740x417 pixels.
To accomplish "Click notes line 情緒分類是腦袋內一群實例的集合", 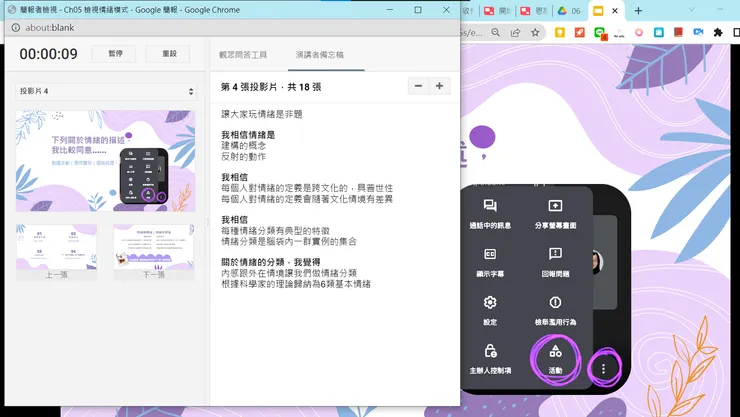I will (x=289, y=242).
